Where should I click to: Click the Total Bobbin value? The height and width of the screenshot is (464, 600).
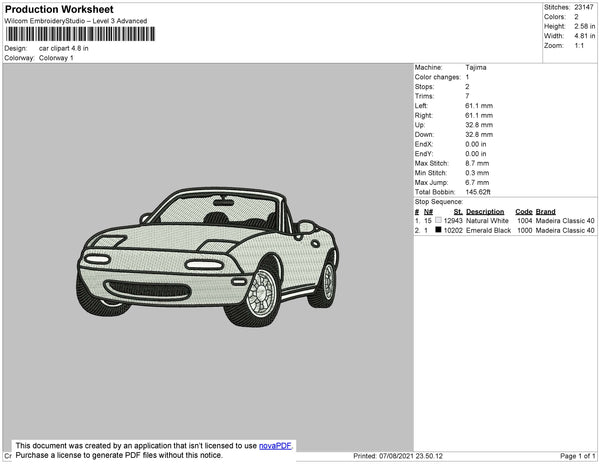pyautogui.click(x=481, y=192)
